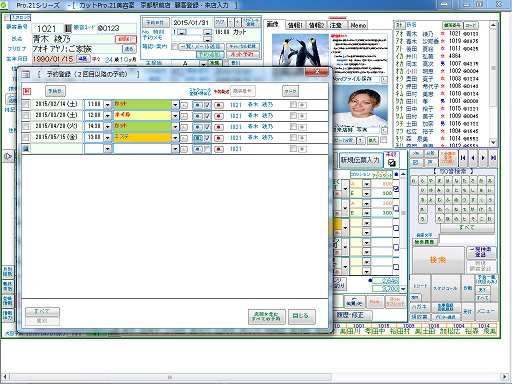This screenshot has height=384, width=512.
Task: Click the play arrow icon on left sidebar
Action: (8, 156)
